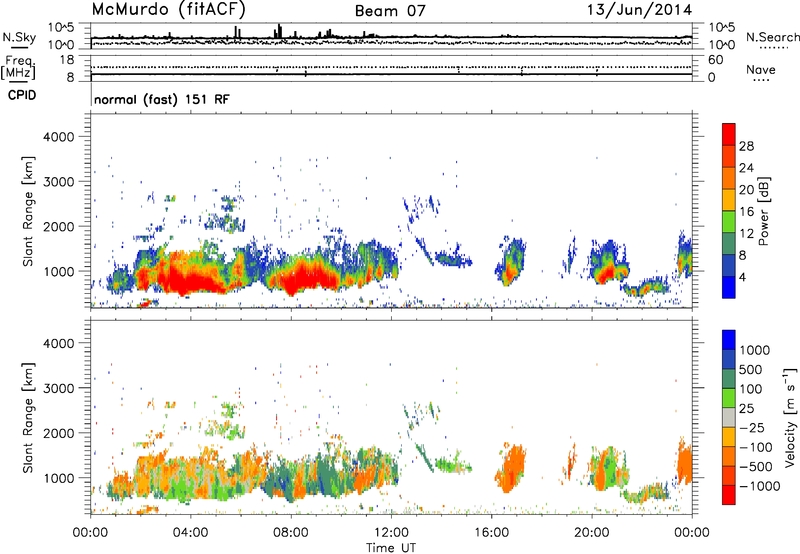Click the 'CPID' label
Viewport: 800px width, 554px height.
tap(22, 95)
